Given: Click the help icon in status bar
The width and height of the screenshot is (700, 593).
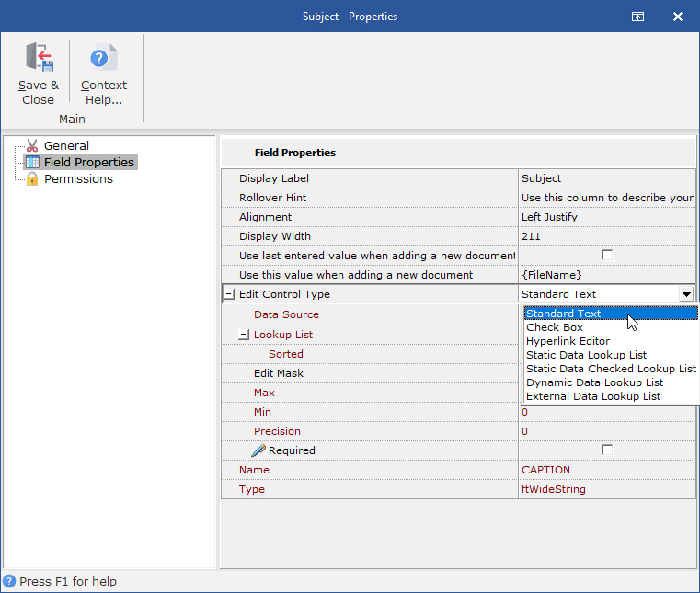Looking at the screenshot, I should pos(9,581).
